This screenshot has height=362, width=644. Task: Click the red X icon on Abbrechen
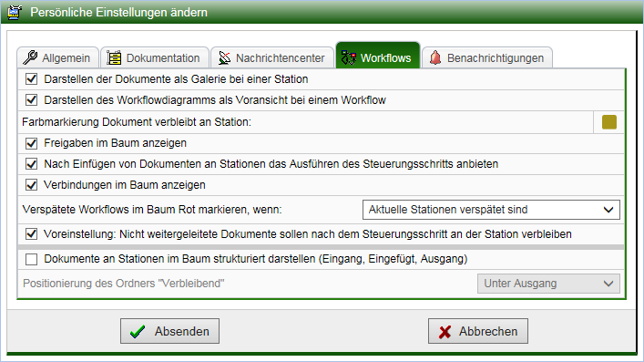(x=445, y=332)
